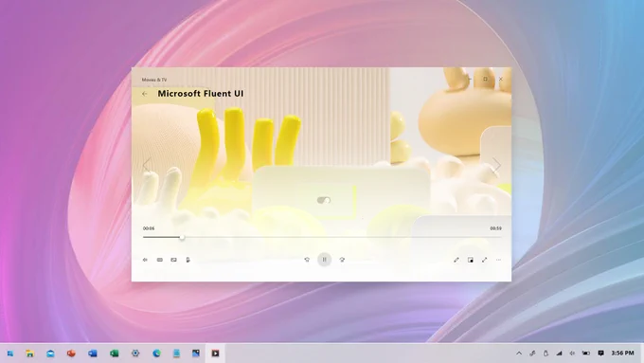The image size is (644, 363).
Task: Click the video seek bar thumb
Action: (182, 237)
